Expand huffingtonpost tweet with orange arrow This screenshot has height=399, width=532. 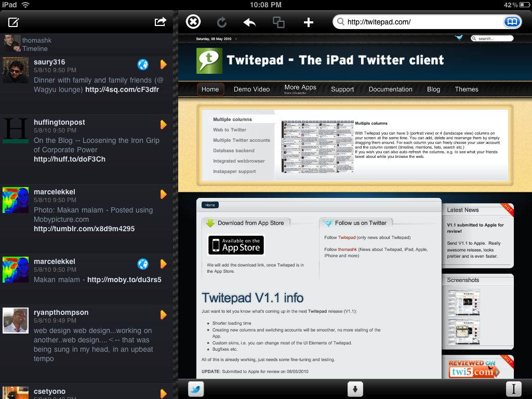click(x=164, y=125)
